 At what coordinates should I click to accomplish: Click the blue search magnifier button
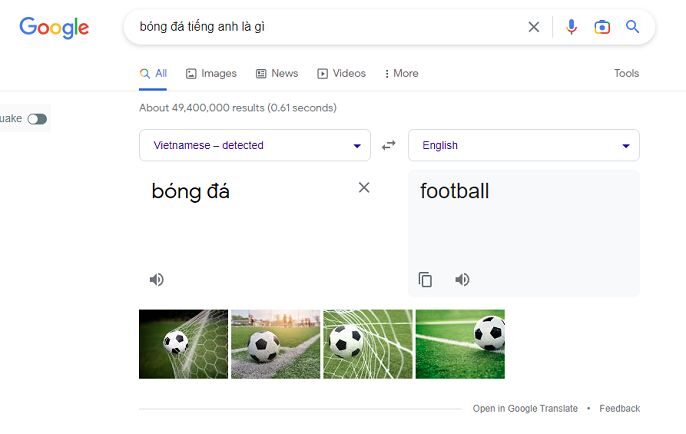[x=633, y=27]
